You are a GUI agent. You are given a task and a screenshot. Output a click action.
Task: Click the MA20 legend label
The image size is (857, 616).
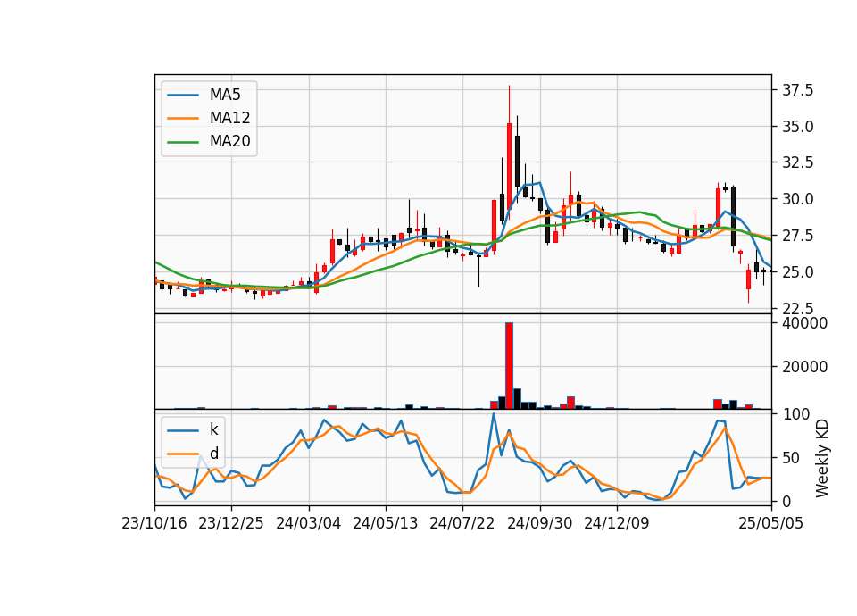229,141
